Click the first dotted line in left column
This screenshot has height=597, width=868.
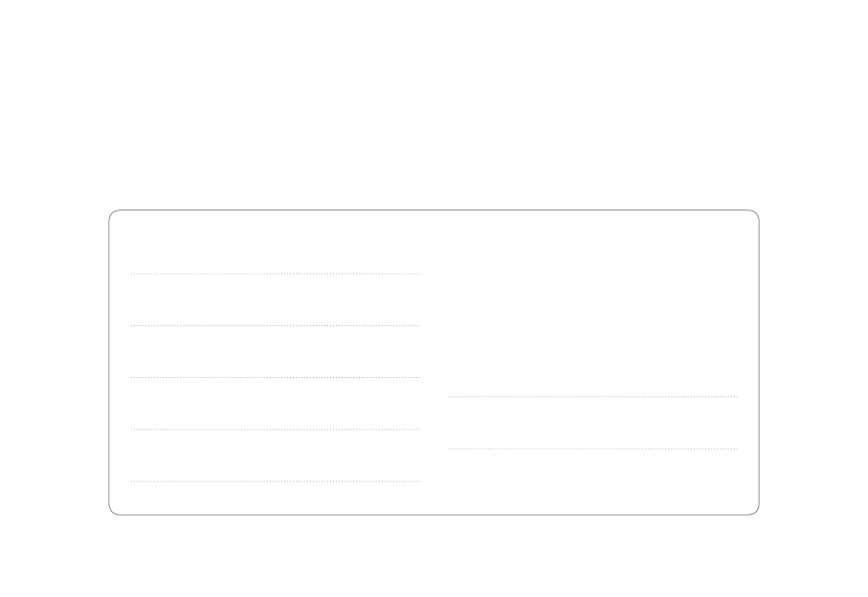(276, 274)
